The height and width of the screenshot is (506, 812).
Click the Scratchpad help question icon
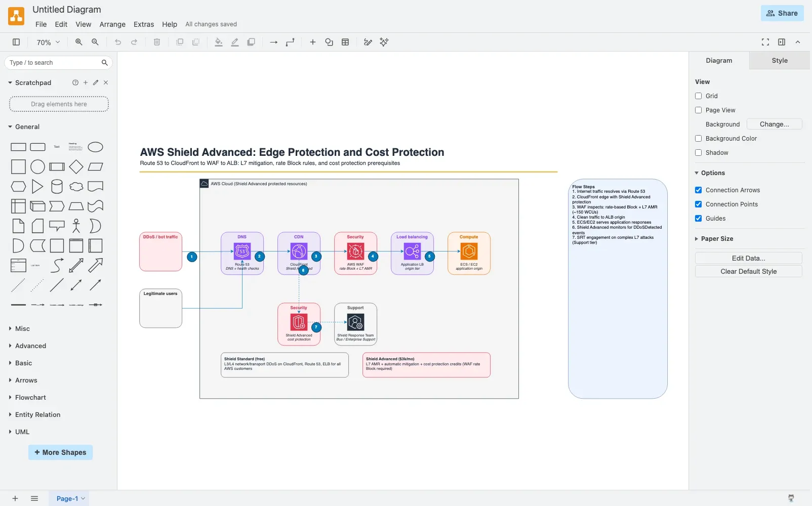(75, 82)
